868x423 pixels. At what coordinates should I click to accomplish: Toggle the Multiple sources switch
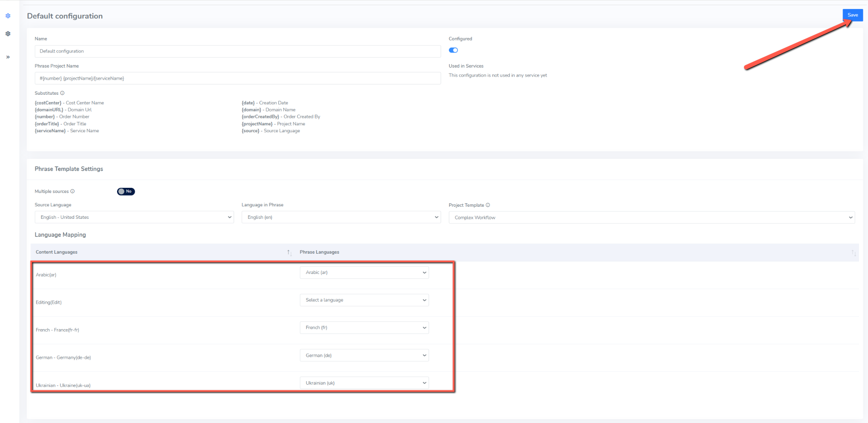(126, 191)
